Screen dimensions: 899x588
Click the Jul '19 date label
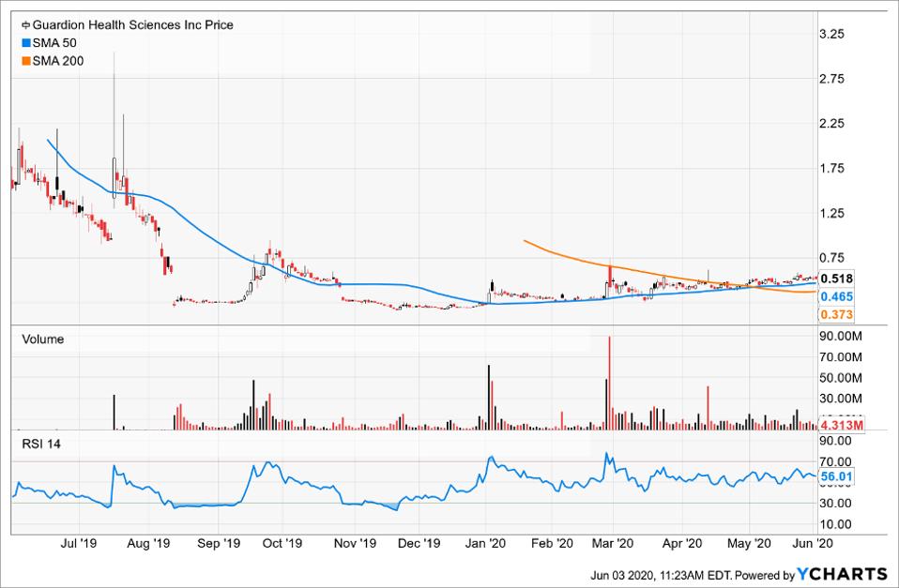tap(79, 543)
